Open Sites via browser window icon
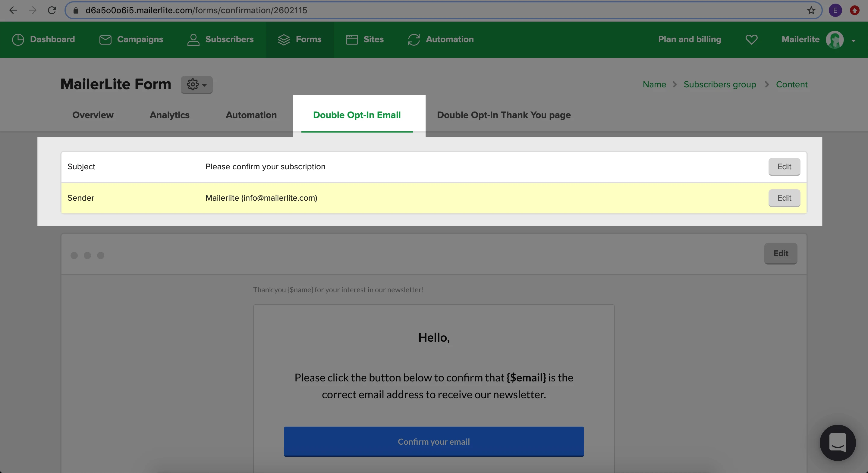 pyautogui.click(x=352, y=40)
